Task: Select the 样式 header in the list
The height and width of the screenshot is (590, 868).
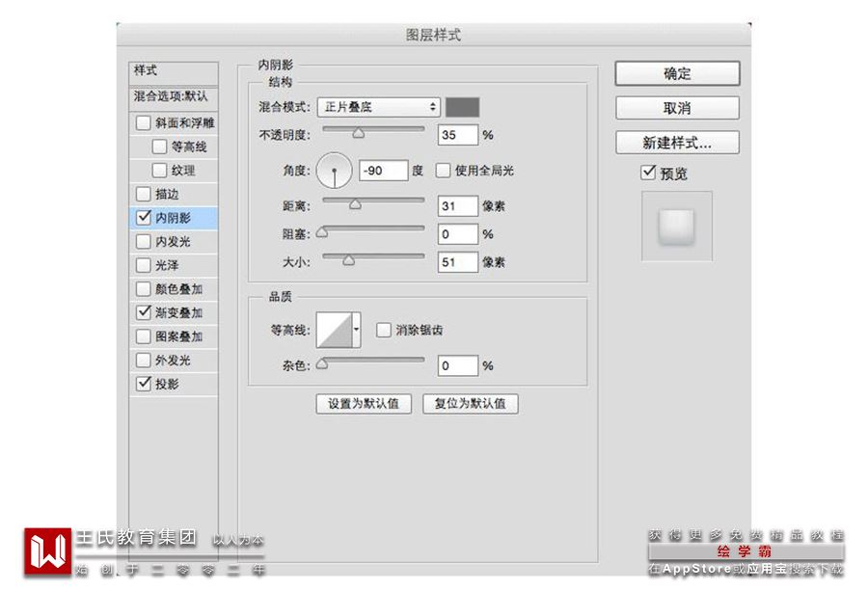Action: (174, 72)
